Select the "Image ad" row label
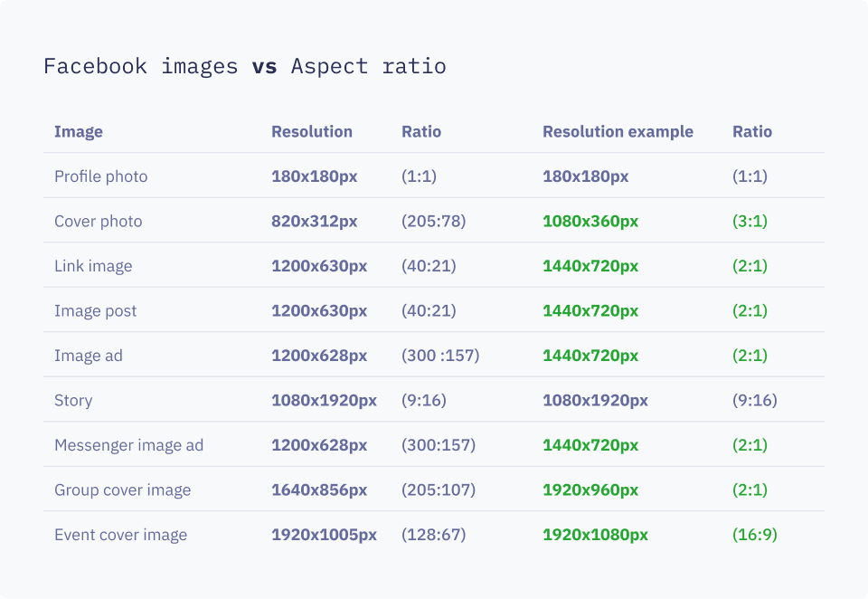868x599 pixels. [89, 356]
